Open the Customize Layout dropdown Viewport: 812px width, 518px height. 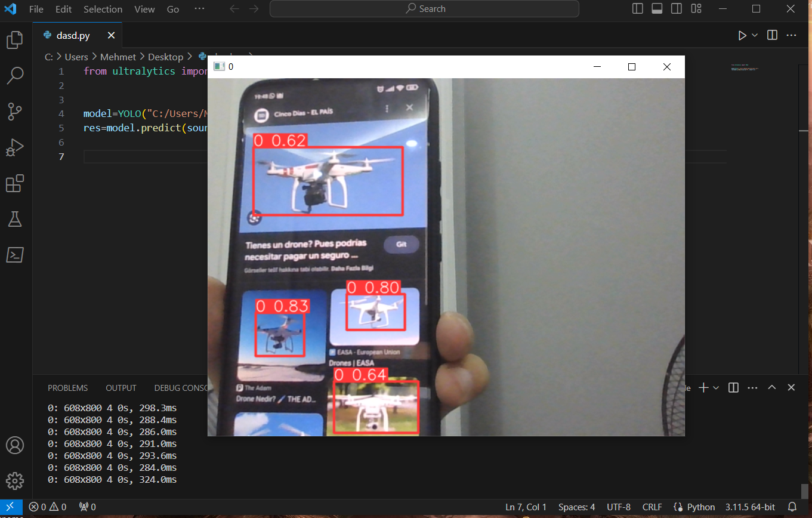tap(696, 8)
